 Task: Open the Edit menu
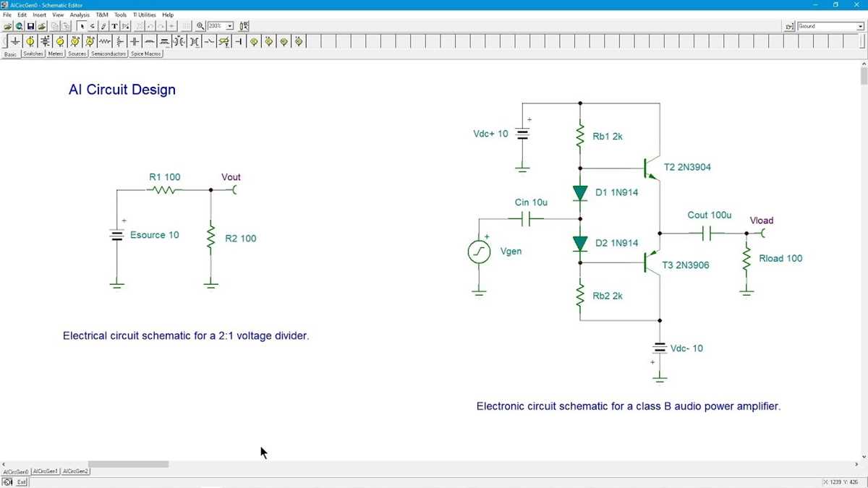[x=22, y=14]
